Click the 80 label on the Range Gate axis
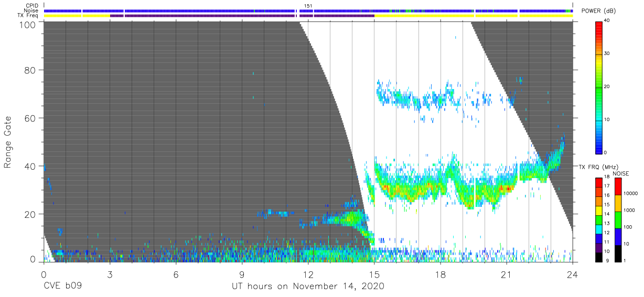Screen dimensions: 644x297 pyautogui.click(x=30, y=70)
